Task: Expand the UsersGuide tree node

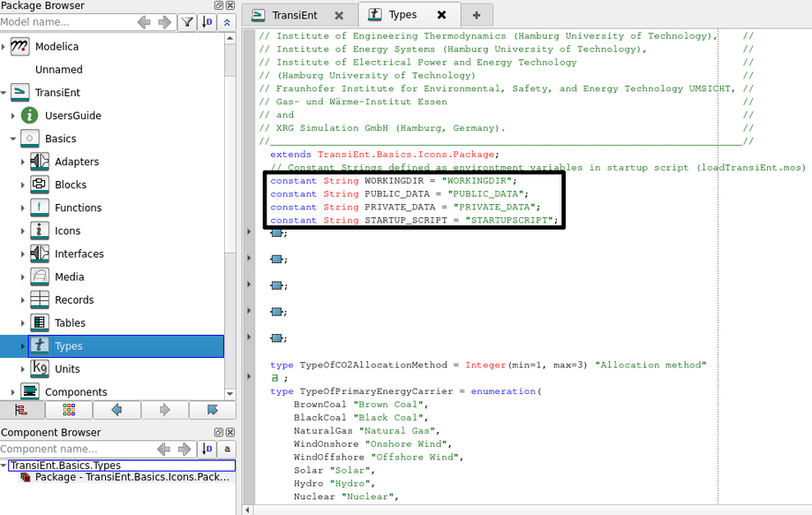Action: click(13, 116)
